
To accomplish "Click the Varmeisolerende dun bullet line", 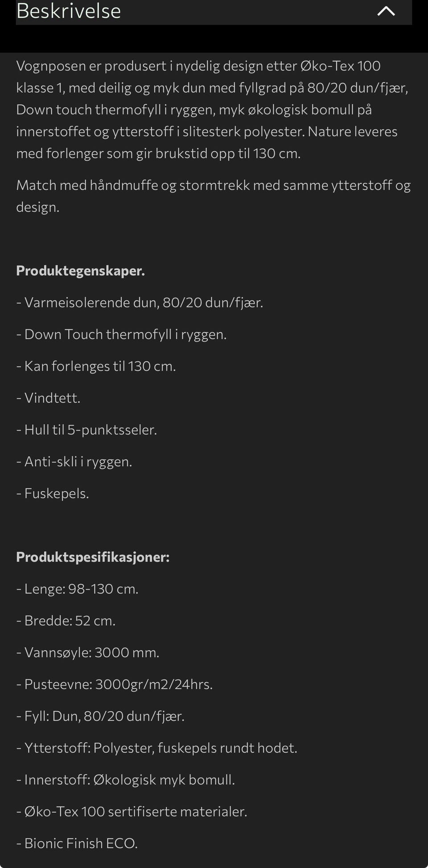I will (x=140, y=303).
